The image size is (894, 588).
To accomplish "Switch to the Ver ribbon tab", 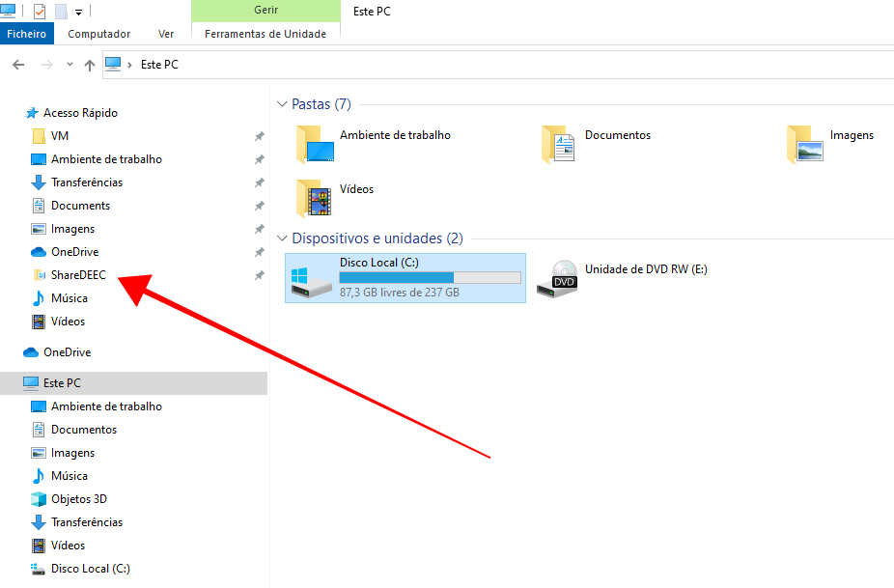I will coord(166,34).
